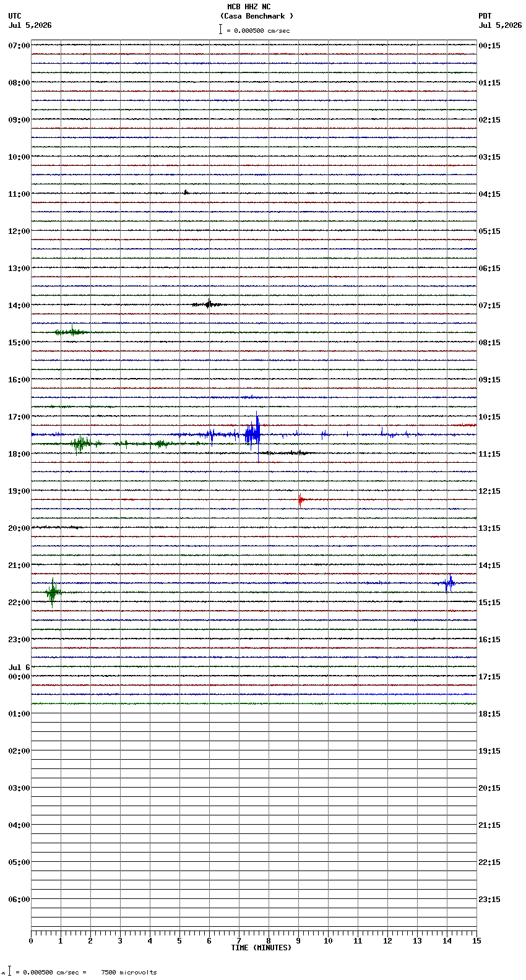Select the '12:00' UTC row label
Image resolution: width=526 pixels, height=980 pixels.
[x=19, y=231]
